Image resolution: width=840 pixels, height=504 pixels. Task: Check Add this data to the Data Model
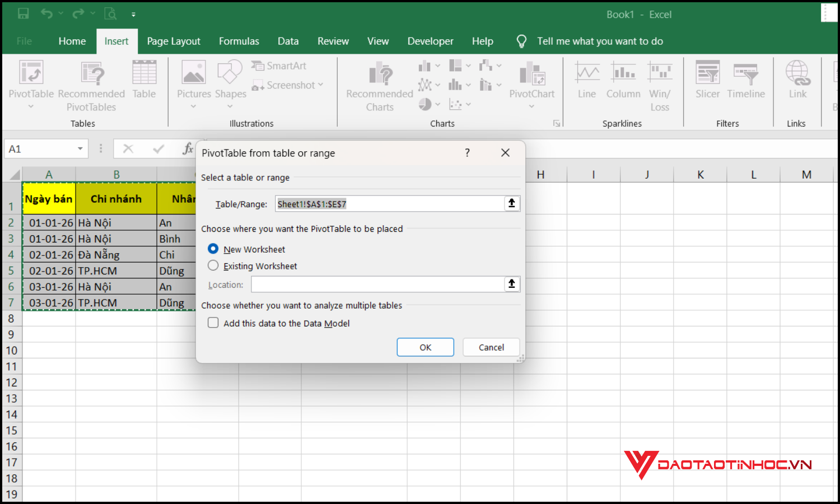[213, 323]
